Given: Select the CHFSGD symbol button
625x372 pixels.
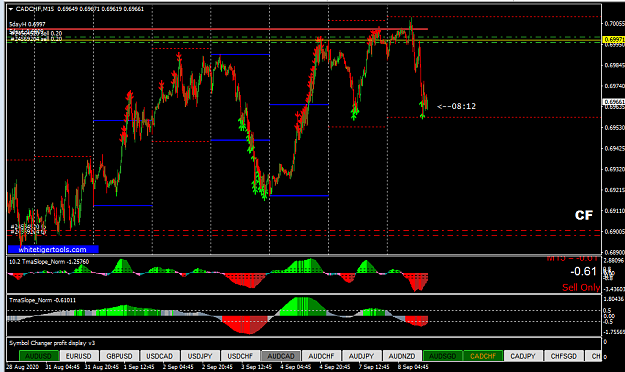Looking at the screenshot, I should point(564,356).
